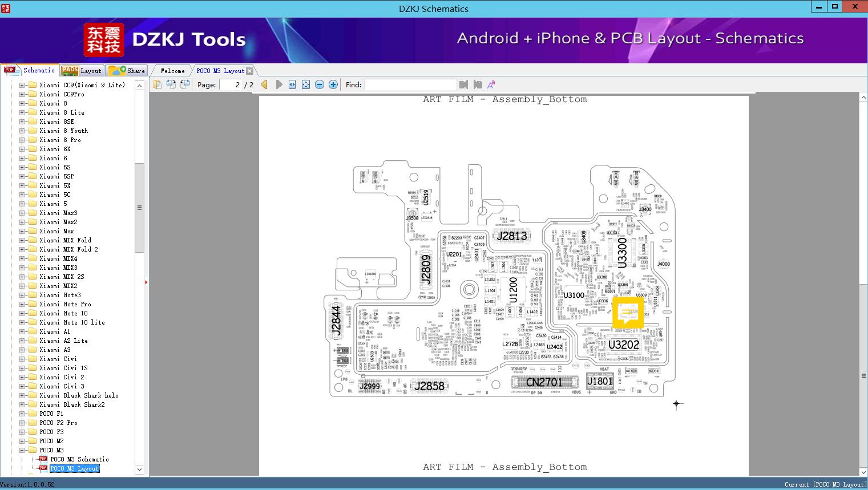Click the tree panel scroll-down arrow
Viewport: 868px width, 490px height.
click(139, 469)
